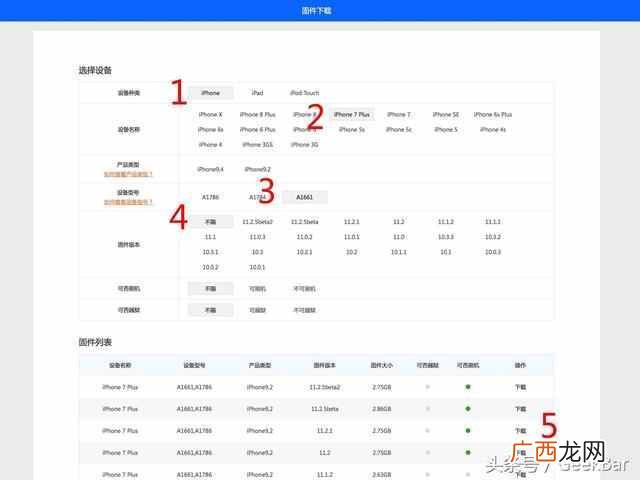This screenshot has width=640, height=480.
Task: Select product type iPhone9,4
Action: [x=211, y=169]
